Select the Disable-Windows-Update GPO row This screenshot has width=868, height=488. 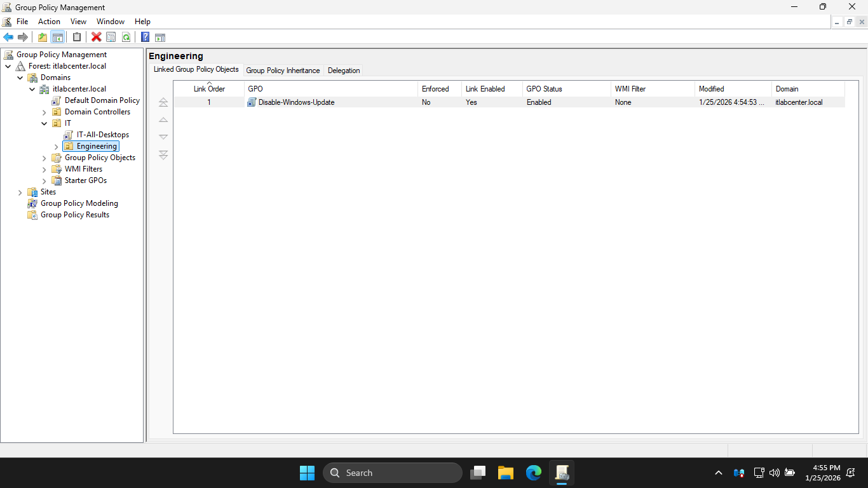pos(296,102)
